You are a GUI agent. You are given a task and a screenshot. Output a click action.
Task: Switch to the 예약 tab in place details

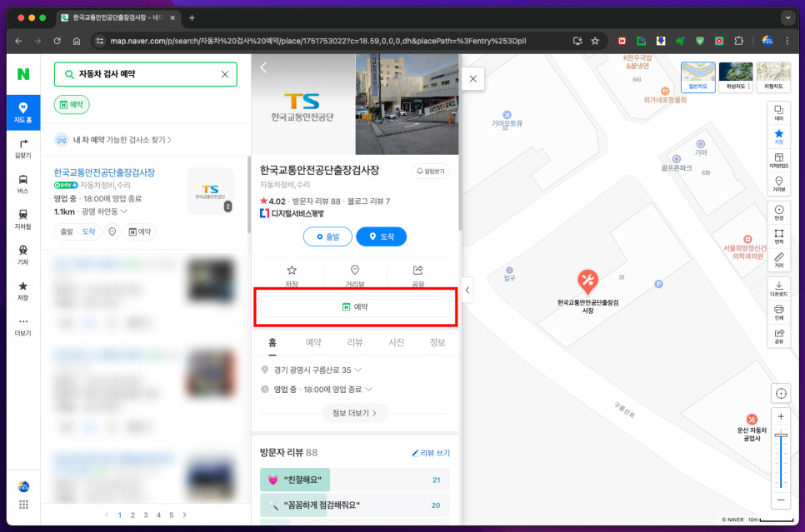pos(313,343)
